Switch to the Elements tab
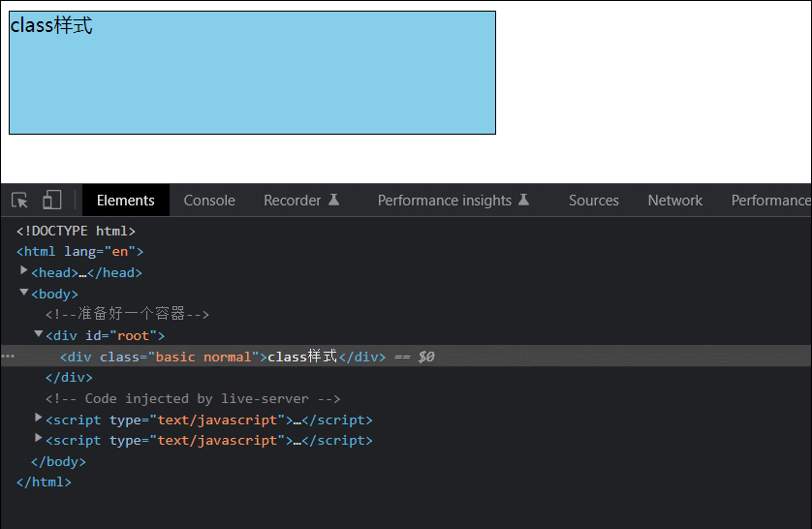 (x=125, y=201)
